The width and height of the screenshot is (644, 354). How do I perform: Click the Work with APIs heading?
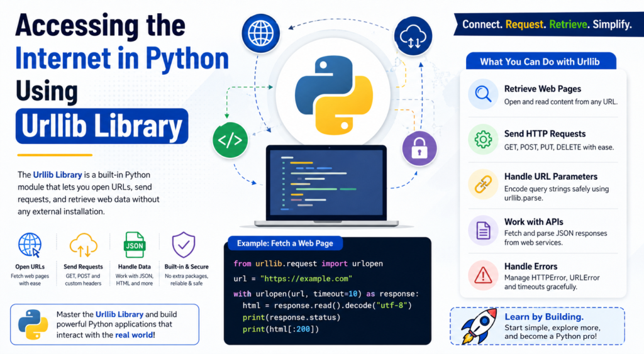point(534,222)
